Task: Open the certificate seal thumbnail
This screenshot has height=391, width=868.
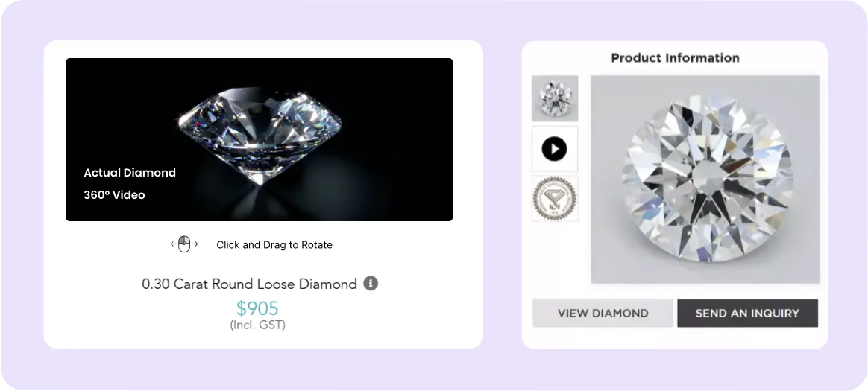Action: 554,199
